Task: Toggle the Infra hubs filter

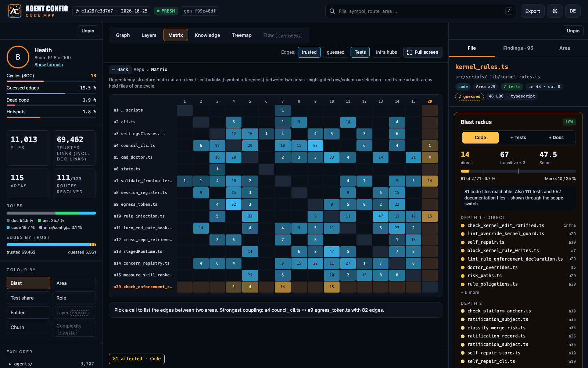Action: pyautogui.click(x=386, y=52)
